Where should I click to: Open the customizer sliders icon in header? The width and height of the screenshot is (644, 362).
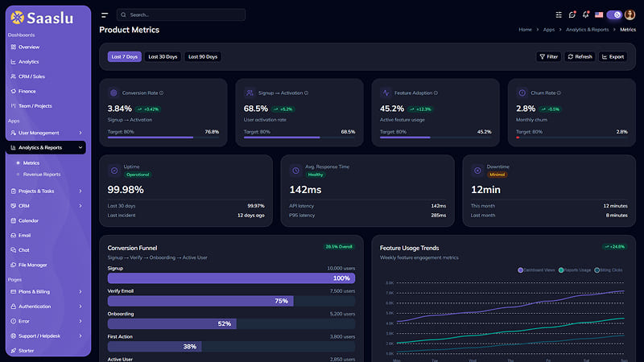pos(559,14)
